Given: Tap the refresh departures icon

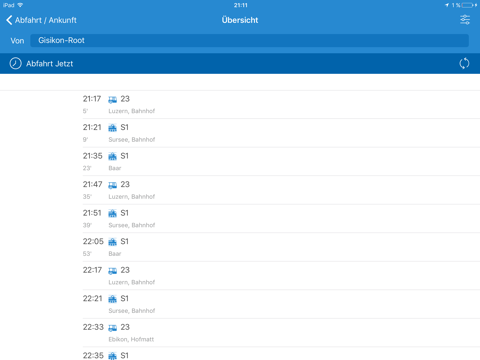Looking at the screenshot, I should click(464, 63).
